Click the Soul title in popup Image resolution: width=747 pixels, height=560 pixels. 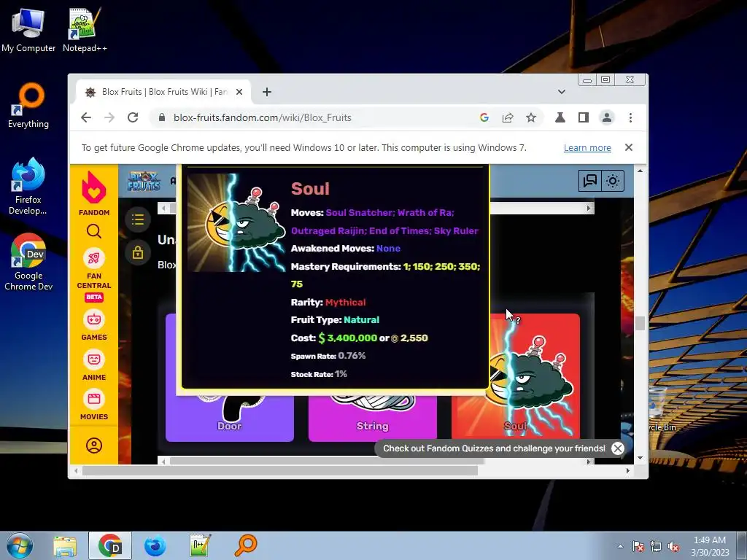point(310,189)
